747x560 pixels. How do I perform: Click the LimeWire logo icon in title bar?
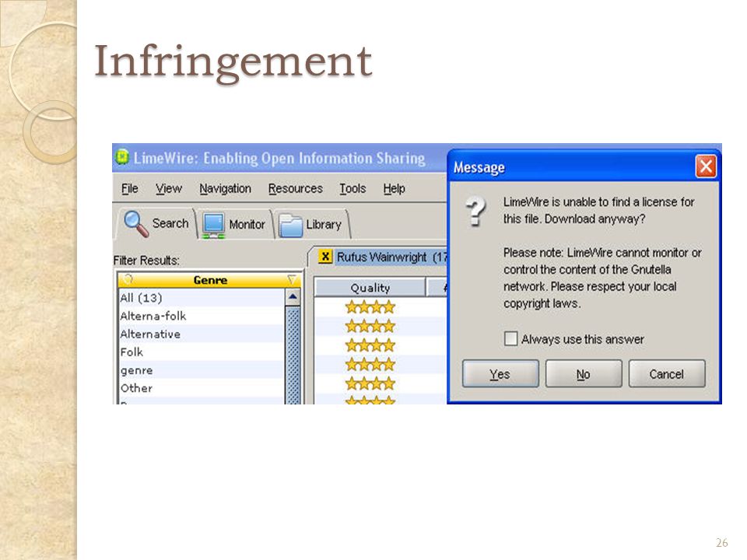[123, 156]
